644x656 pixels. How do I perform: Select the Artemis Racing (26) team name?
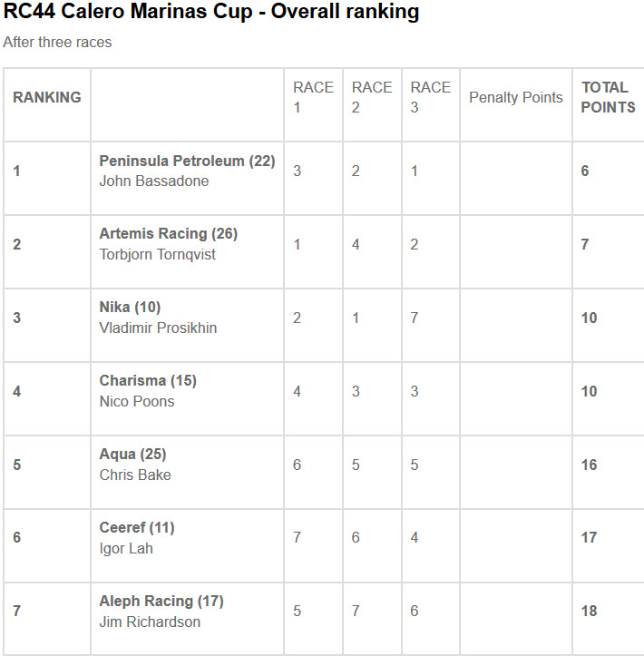[x=168, y=234]
